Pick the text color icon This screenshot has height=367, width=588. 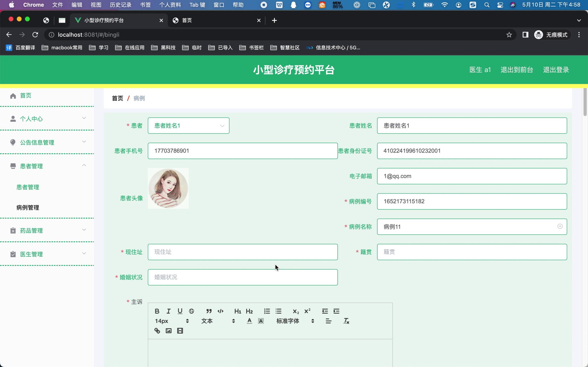pos(249,321)
